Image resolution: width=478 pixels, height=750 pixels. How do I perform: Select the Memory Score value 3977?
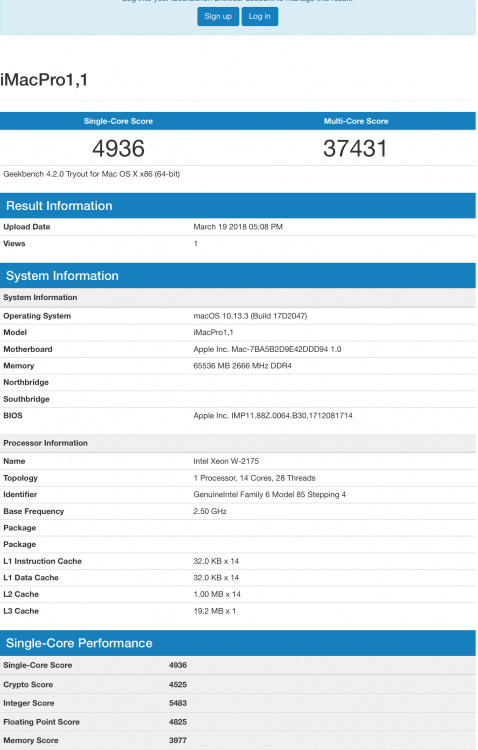pyautogui.click(x=178, y=740)
